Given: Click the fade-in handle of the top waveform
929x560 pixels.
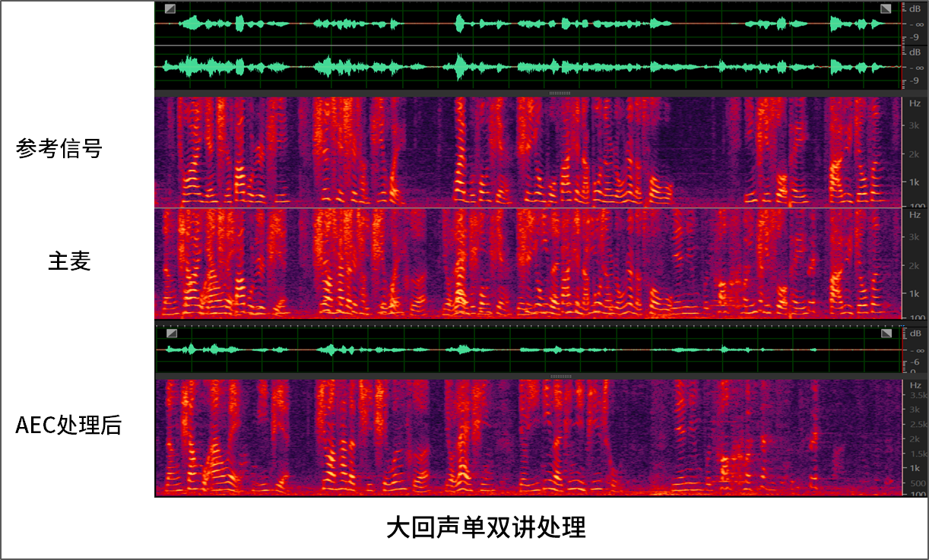Looking at the screenshot, I should pos(170,9).
